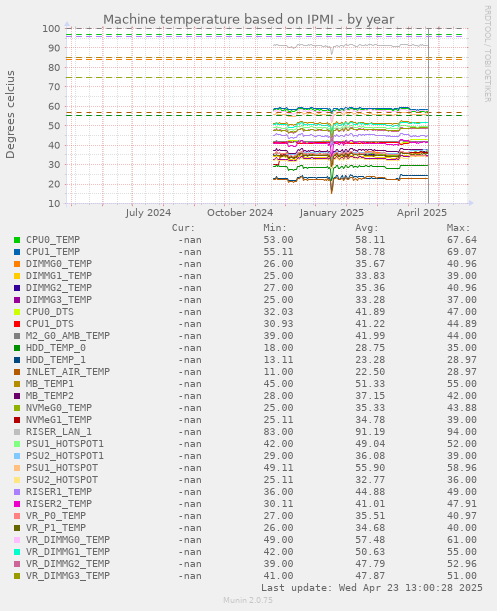Click the MB_TEMP2 legend label
The image size is (497, 611).
[x=50, y=396]
